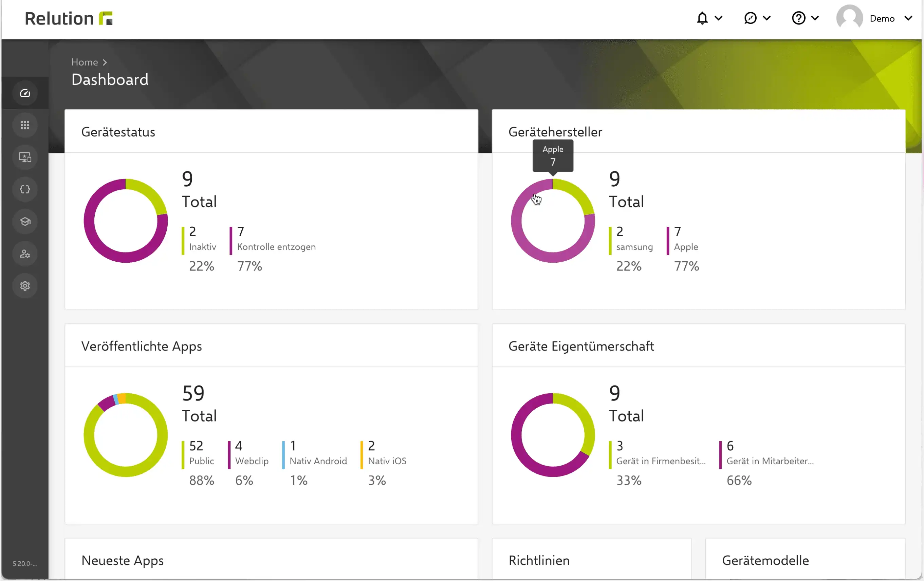This screenshot has width=924, height=581.
Task: Expand the compass menu dropdown arrow
Action: (x=767, y=18)
